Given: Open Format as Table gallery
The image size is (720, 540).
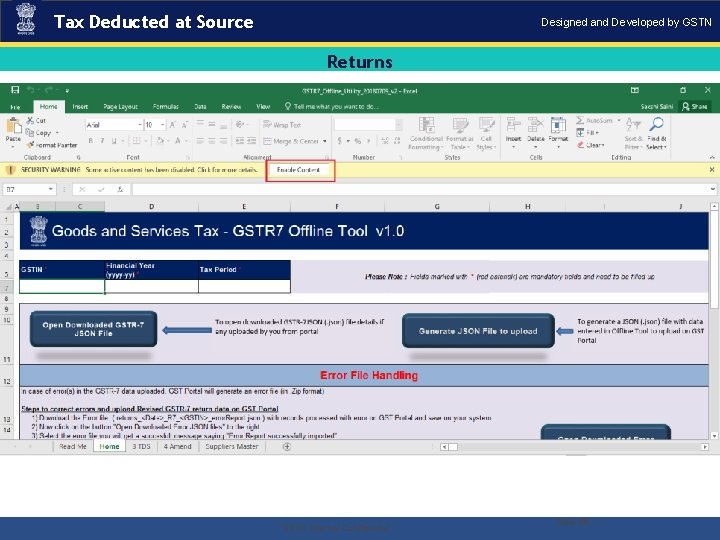Looking at the screenshot, I should click(x=460, y=133).
